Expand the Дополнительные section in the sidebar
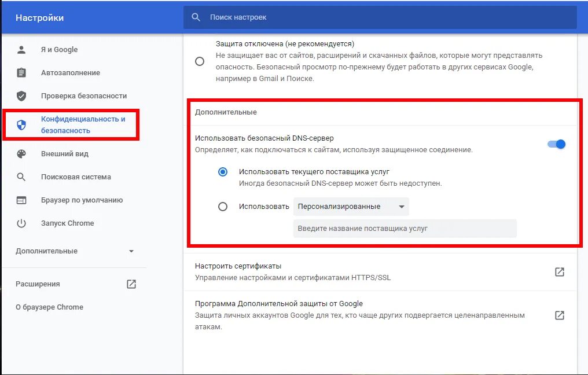The image size is (588, 375). [75, 251]
